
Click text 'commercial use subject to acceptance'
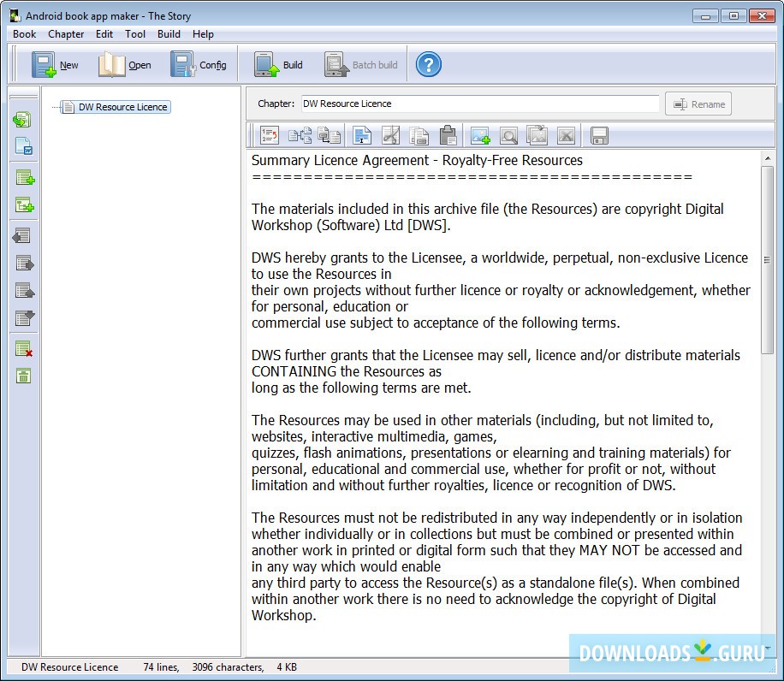[x=365, y=323]
